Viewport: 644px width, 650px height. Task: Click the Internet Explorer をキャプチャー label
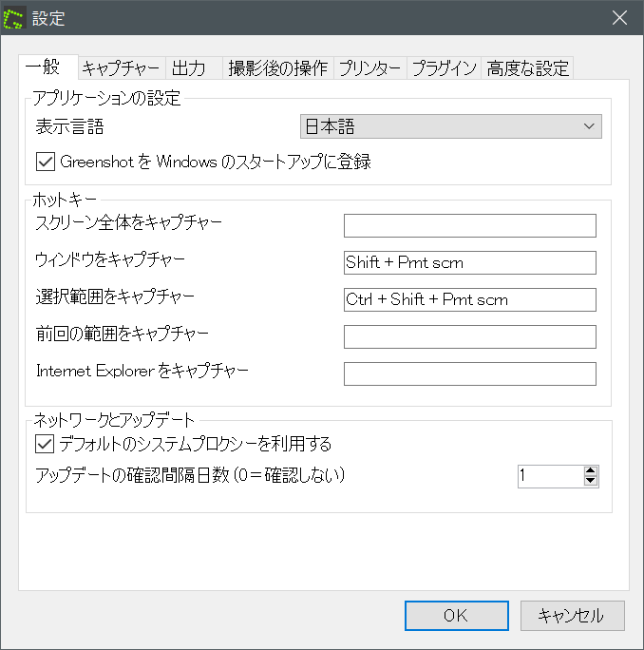click(142, 371)
